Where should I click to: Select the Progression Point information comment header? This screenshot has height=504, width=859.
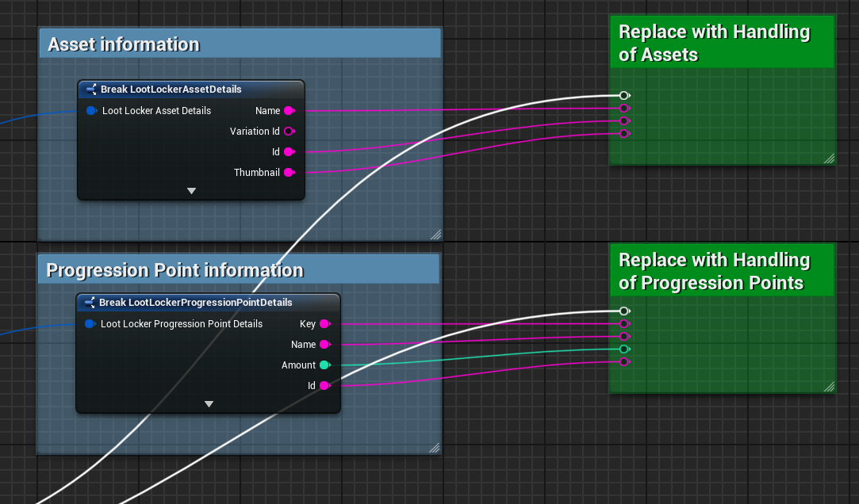click(174, 270)
